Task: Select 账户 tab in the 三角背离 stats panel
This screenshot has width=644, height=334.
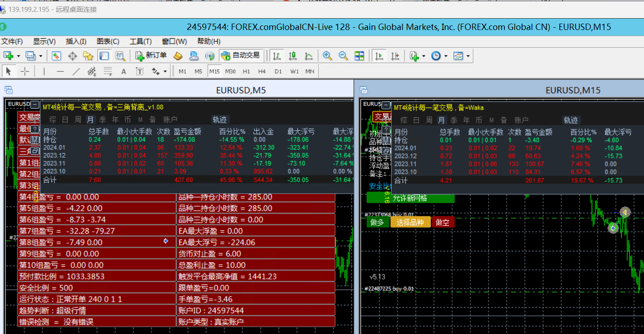Action: click(x=170, y=120)
